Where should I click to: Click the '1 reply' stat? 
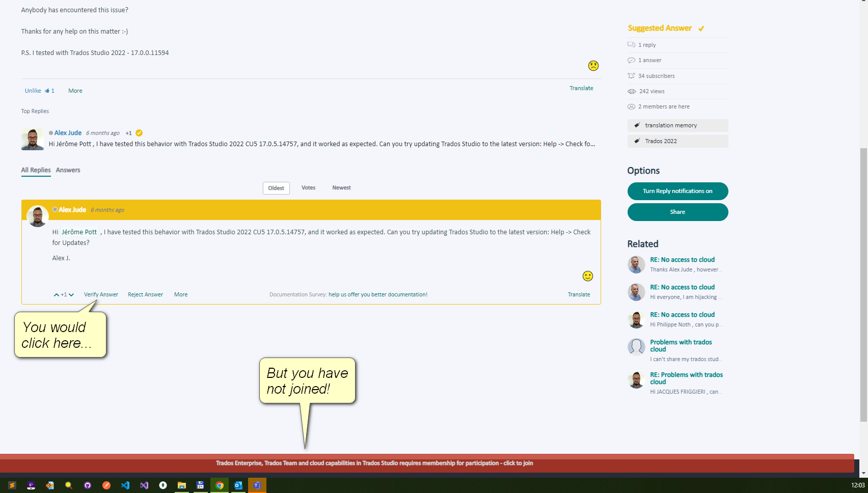tap(647, 45)
